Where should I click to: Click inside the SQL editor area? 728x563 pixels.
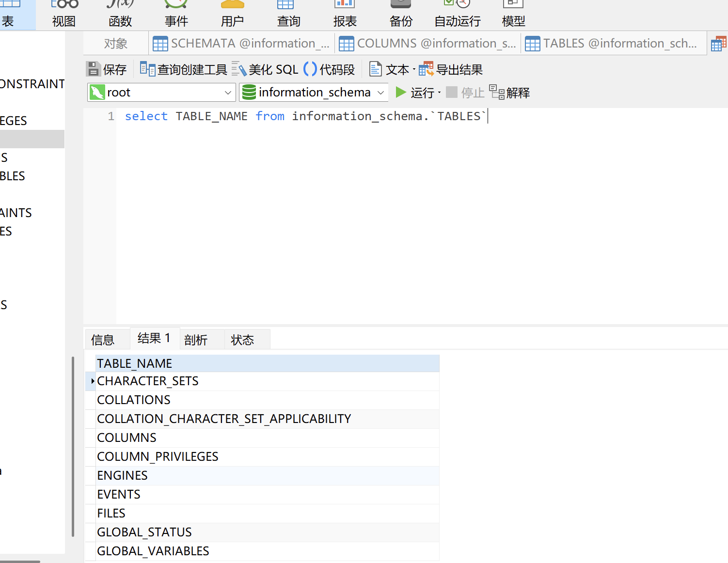[388, 218]
